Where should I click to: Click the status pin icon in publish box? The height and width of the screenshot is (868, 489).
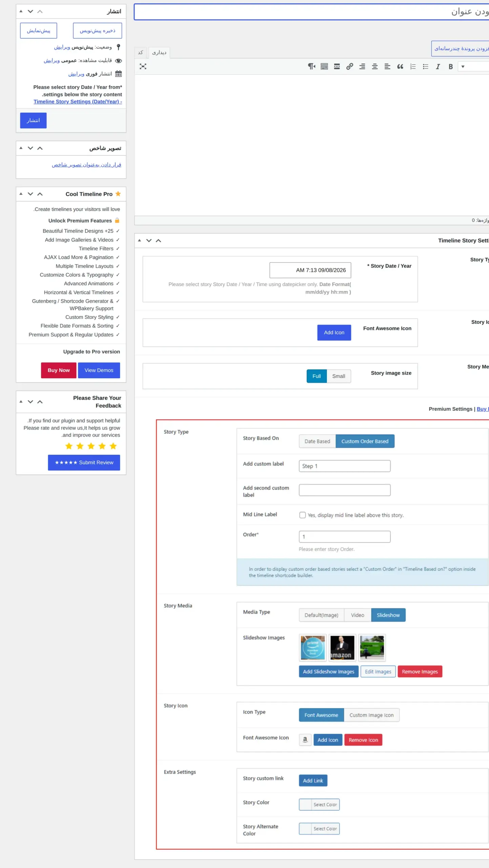click(118, 47)
